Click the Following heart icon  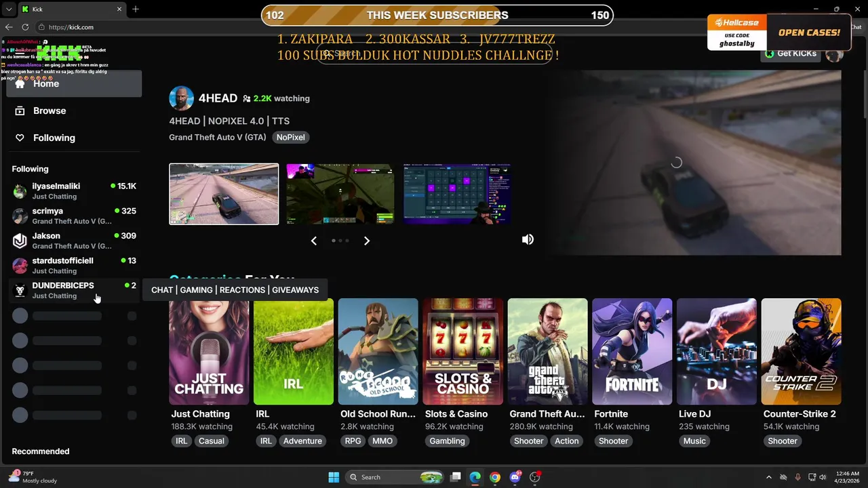click(20, 138)
